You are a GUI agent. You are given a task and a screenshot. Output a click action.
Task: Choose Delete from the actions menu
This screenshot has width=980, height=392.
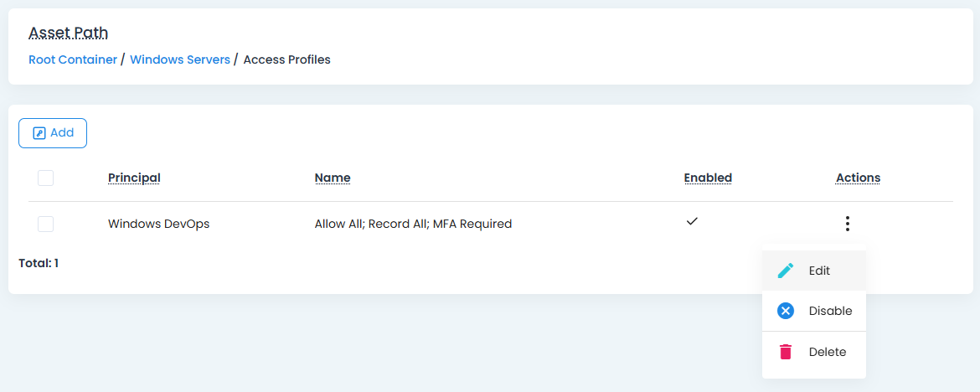(827, 352)
